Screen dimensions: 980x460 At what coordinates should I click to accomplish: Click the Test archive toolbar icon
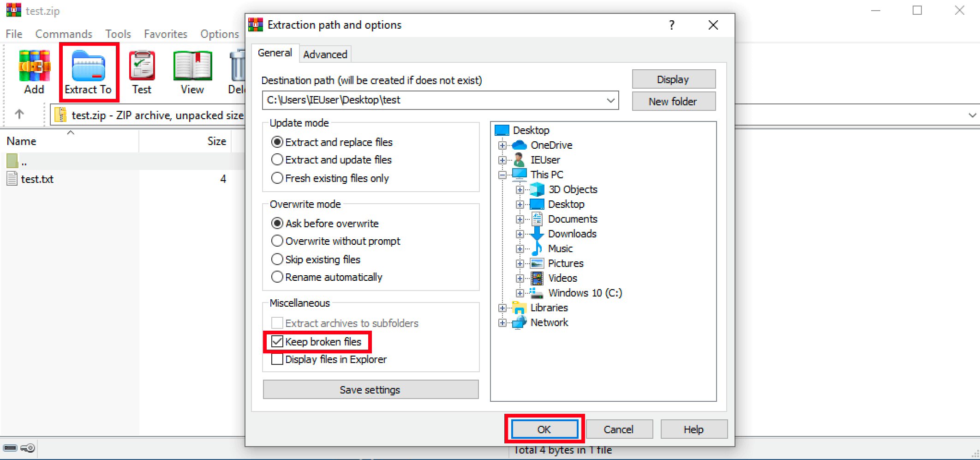[142, 66]
